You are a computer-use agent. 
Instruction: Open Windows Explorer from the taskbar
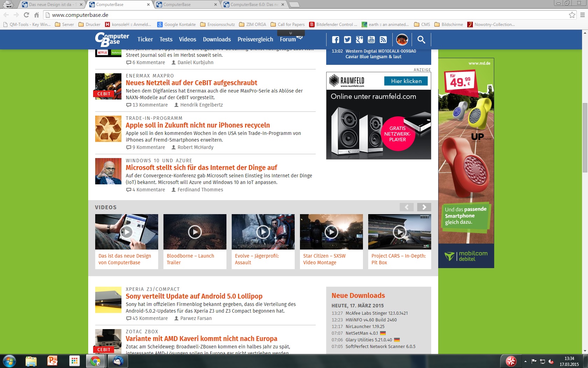pos(31,361)
